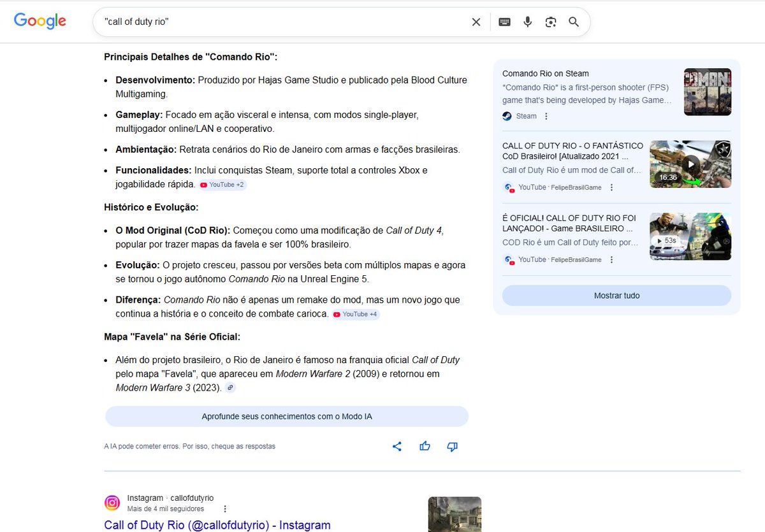This screenshot has width=765, height=532.
Task: Click the Instagram result thumbnail image
Action: coord(455,514)
